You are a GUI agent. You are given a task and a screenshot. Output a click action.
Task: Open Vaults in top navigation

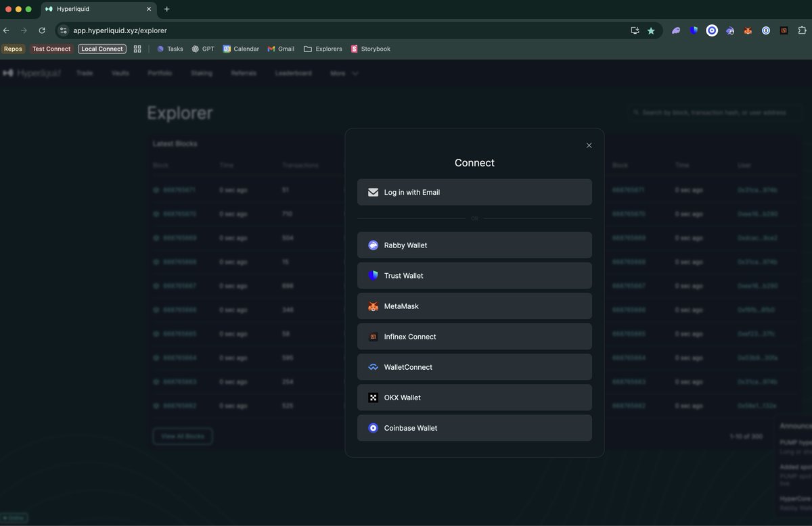point(120,73)
